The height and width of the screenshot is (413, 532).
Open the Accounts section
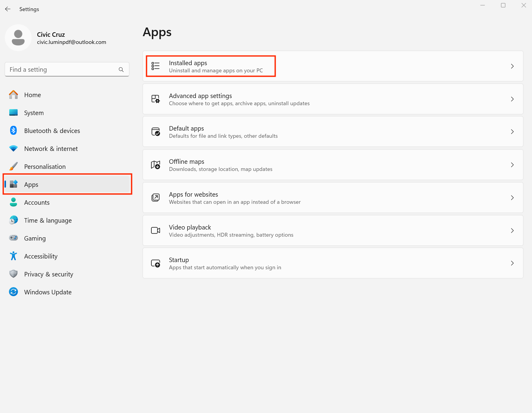coord(37,202)
